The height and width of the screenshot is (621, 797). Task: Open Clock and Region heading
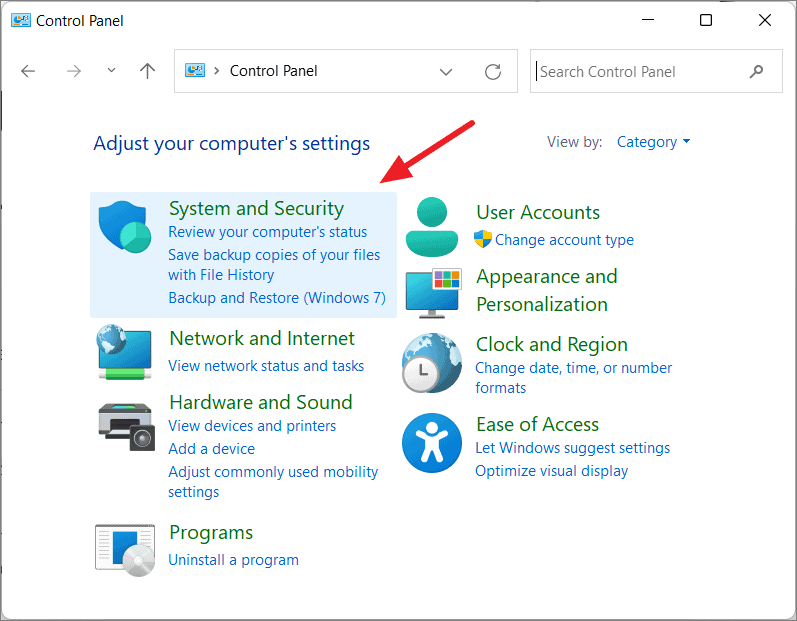pos(551,345)
